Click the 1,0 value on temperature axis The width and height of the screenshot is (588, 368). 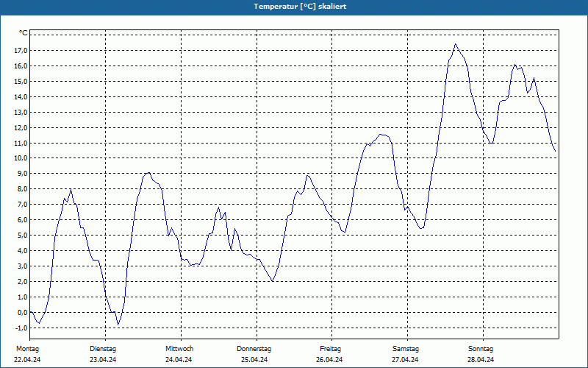22,297
